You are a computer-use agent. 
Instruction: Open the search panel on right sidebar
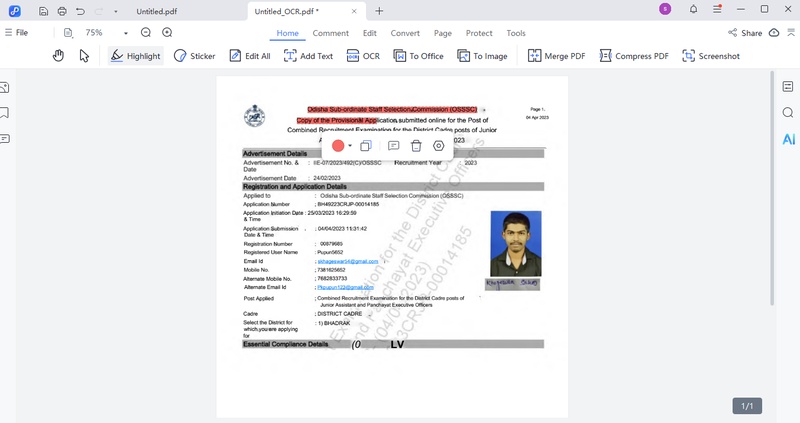[x=788, y=112]
